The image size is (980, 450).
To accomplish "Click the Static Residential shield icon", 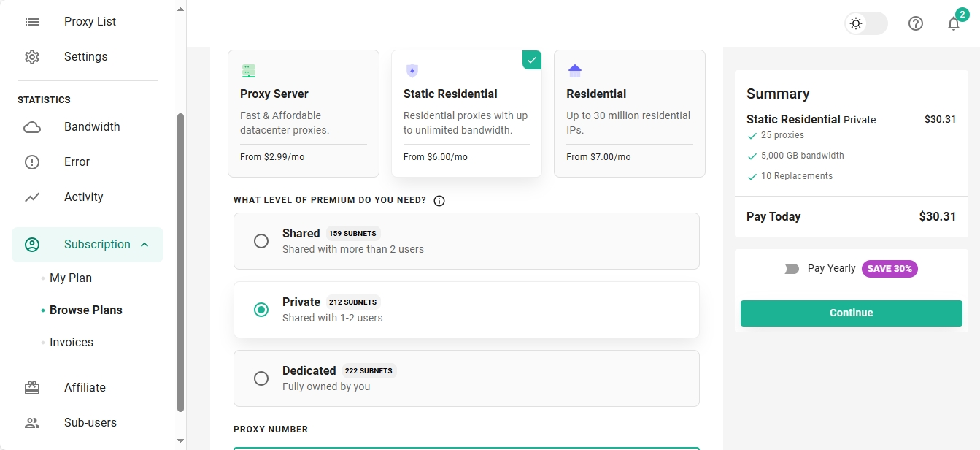I will pyautogui.click(x=412, y=71).
